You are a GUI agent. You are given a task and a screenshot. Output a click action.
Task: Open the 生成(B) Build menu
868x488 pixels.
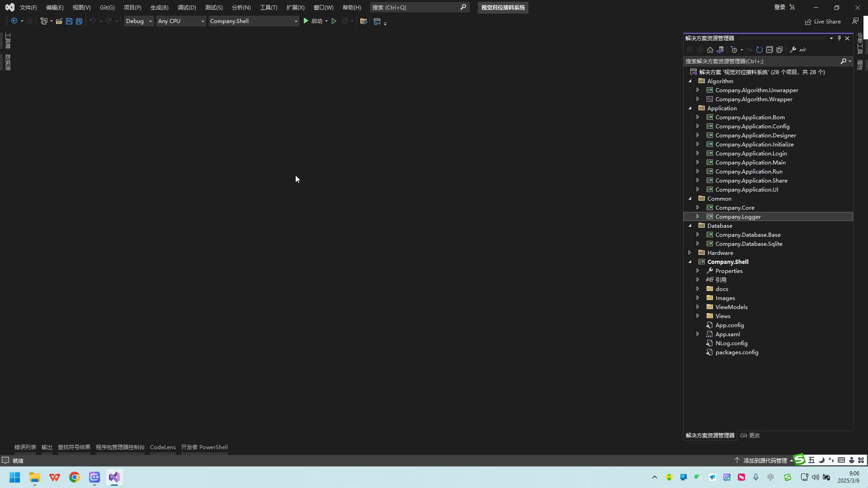click(159, 8)
